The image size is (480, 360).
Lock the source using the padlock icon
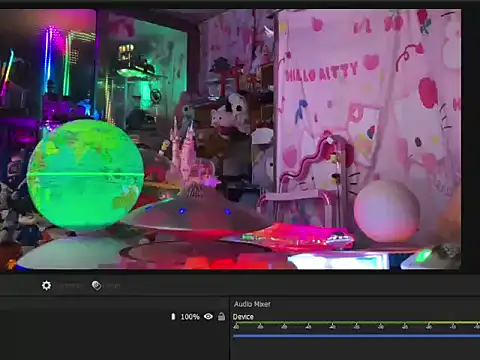click(x=221, y=316)
